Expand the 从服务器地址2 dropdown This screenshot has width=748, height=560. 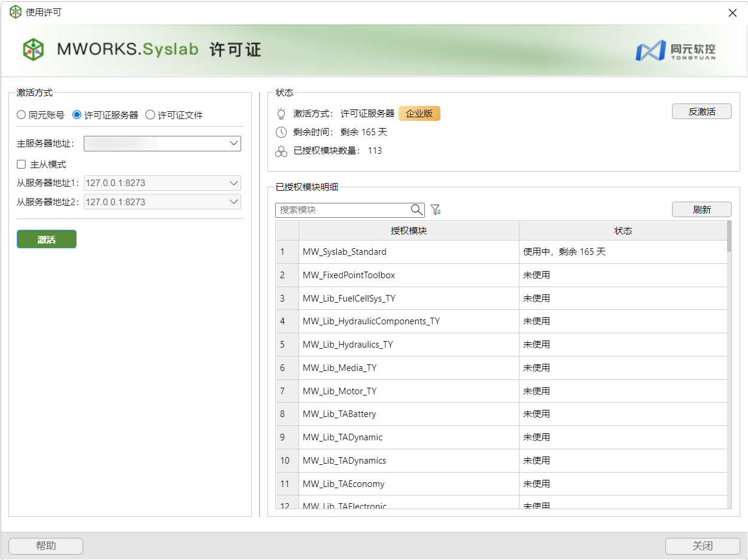click(x=234, y=202)
